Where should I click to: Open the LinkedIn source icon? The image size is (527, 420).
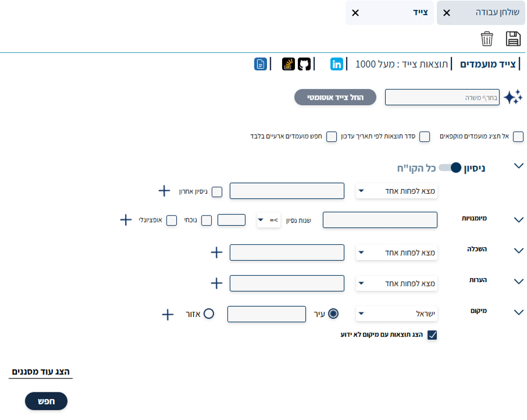[337, 64]
